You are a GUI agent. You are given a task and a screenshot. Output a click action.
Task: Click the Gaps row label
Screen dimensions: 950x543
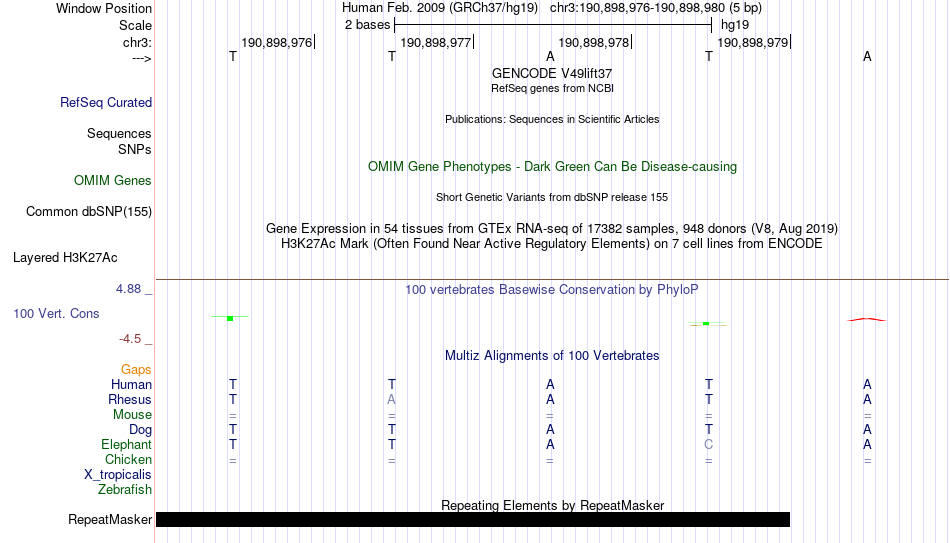[136, 370]
